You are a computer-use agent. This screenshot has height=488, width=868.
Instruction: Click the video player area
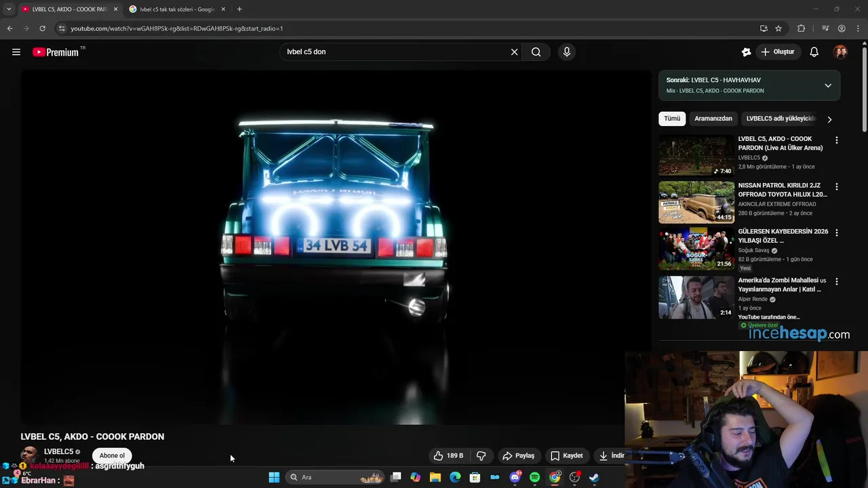click(336, 247)
